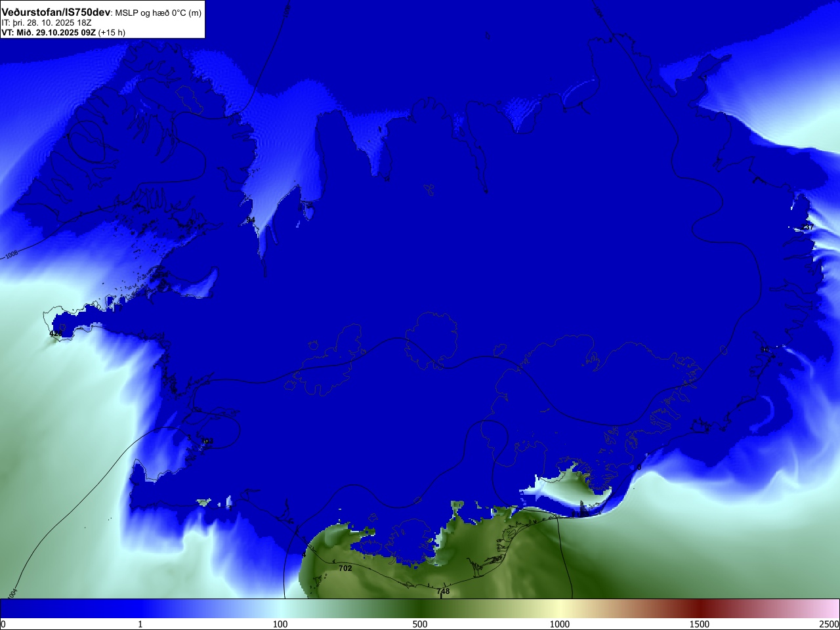
Task: Click the '702' height label on the map
Action: pos(345,568)
